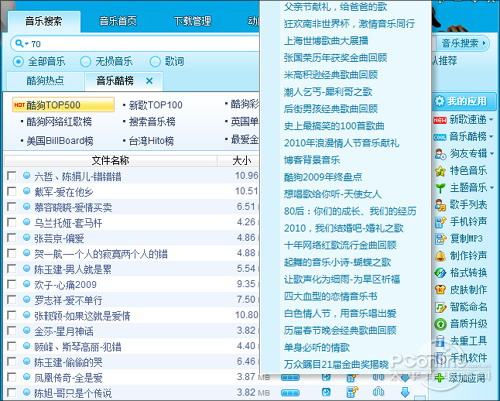Open 特色音乐 star icon in sidebar

(x=440, y=171)
